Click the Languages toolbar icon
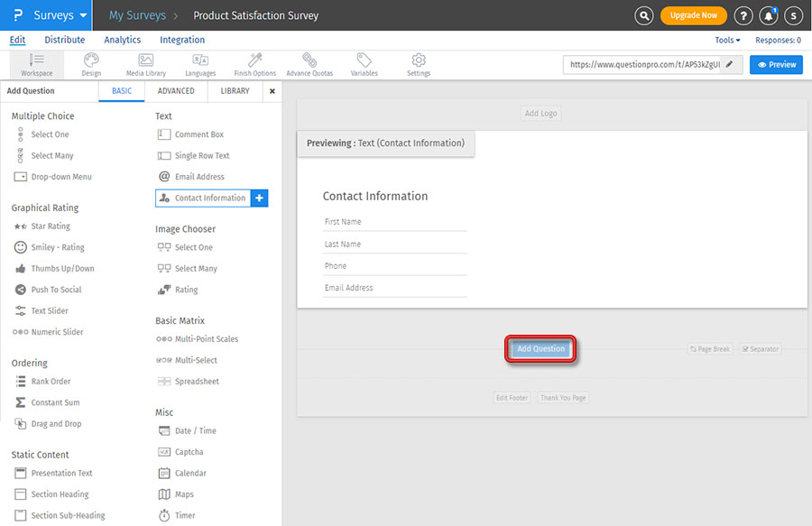812x526 pixels. click(x=200, y=63)
